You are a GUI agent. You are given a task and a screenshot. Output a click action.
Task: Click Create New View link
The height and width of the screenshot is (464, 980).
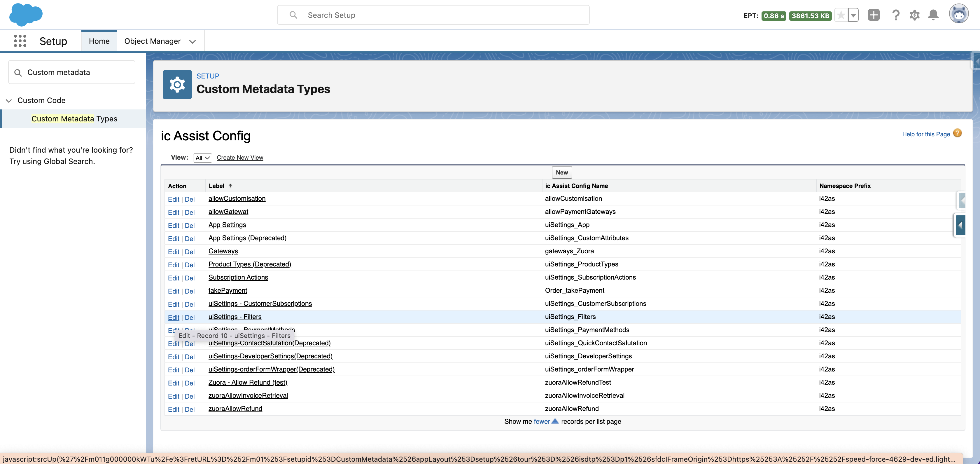click(x=240, y=158)
